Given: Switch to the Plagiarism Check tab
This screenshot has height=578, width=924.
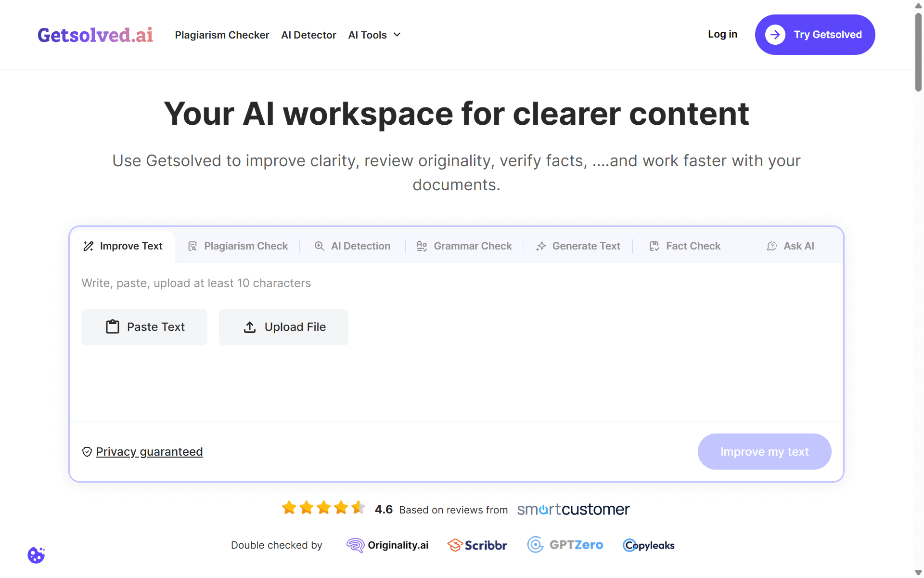Looking at the screenshot, I should pos(238,246).
